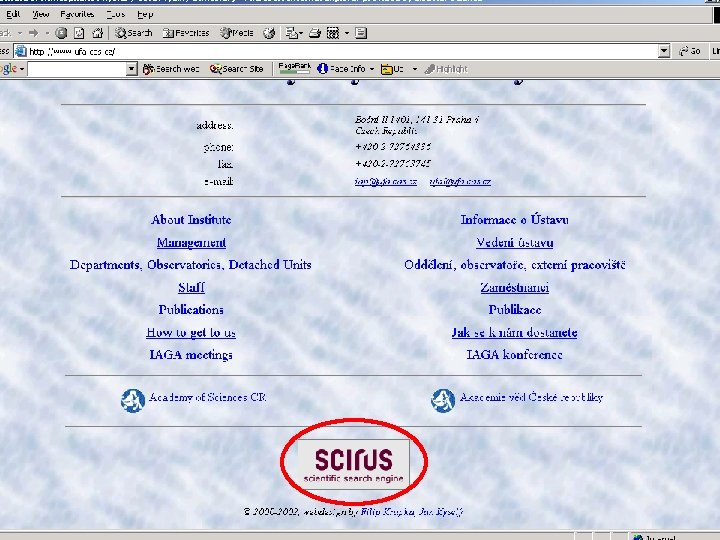Open the Jak se k nám dostanete link
The height and width of the screenshot is (540, 720).
[514, 332]
